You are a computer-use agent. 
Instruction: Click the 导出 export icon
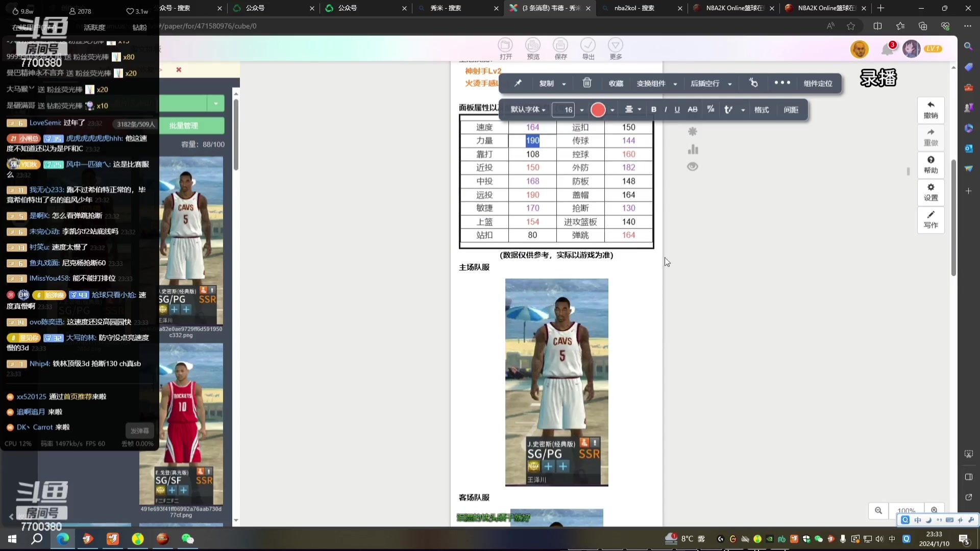pos(588,49)
